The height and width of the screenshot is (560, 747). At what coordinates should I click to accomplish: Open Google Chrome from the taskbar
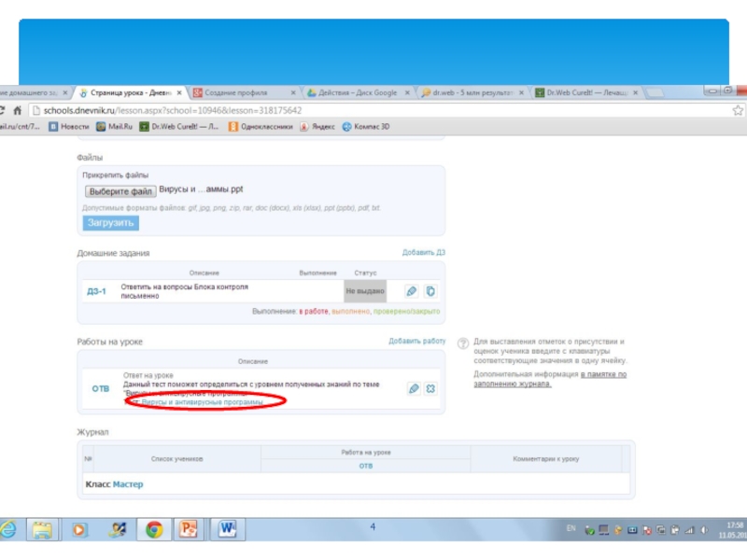153,529
